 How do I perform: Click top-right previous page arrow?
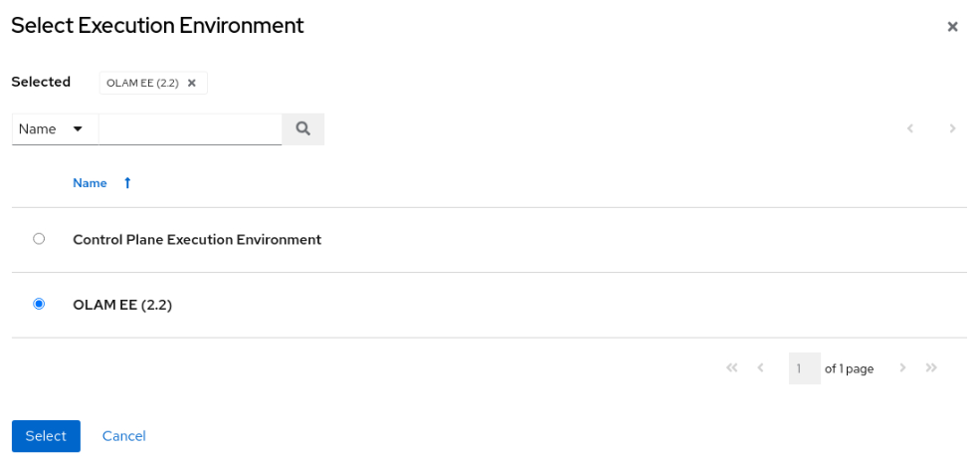(910, 128)
